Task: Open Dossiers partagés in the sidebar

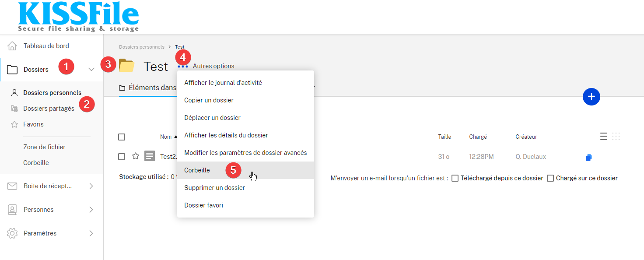Action: (48, 108)
